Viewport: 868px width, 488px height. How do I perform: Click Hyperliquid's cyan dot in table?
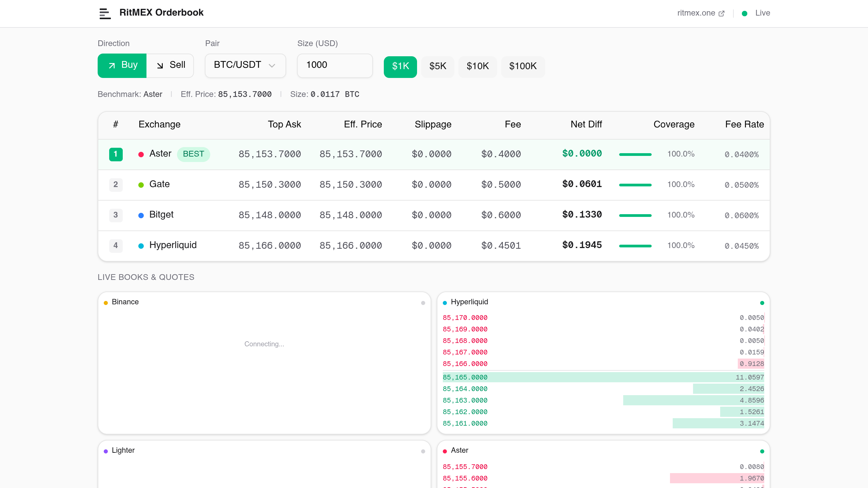[x=141, y=246]
